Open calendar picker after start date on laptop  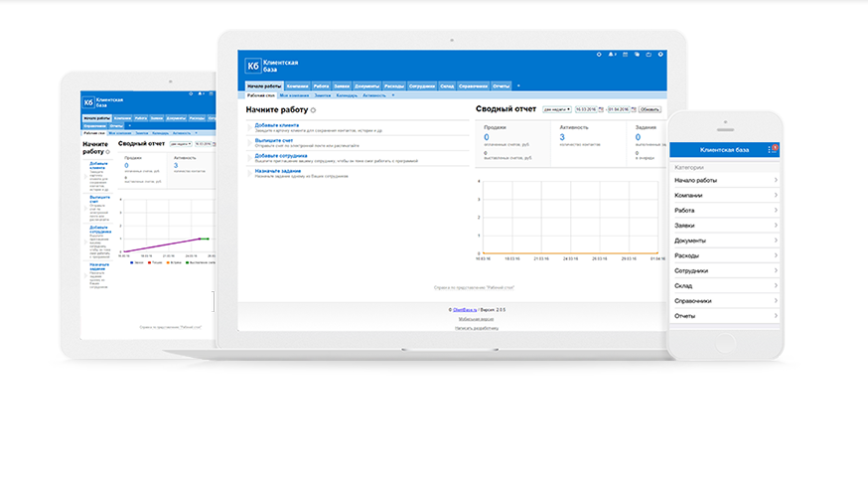(x=601, y=109)
